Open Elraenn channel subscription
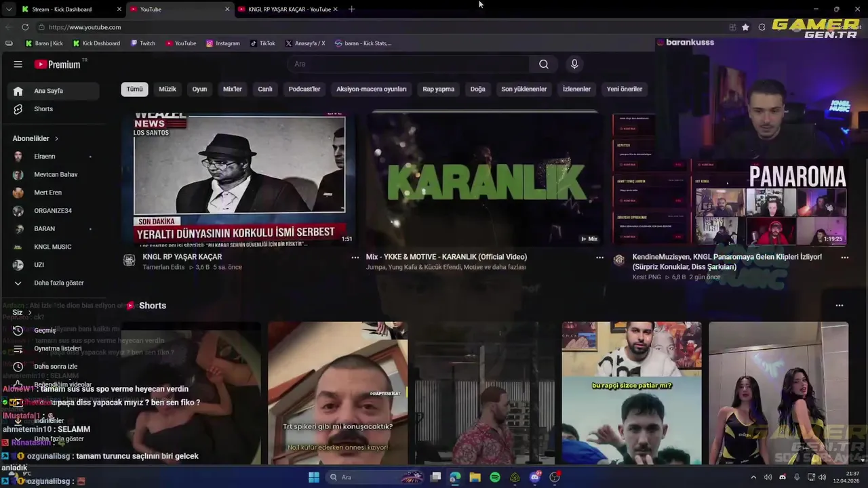The width and height of the screenshot is (868, 488). point(52,157)
